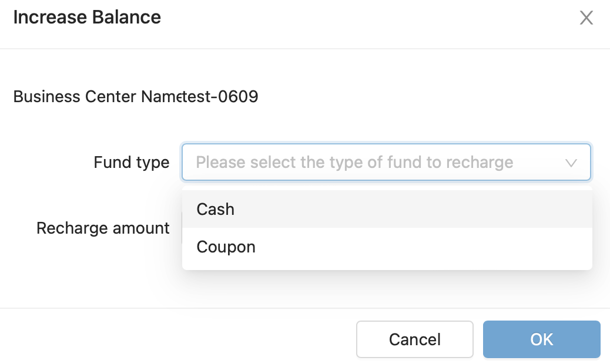Click white padding below Coupon in dropdown panel
Image resolution: width=610 pixels, height=364 pixels.
386,266
